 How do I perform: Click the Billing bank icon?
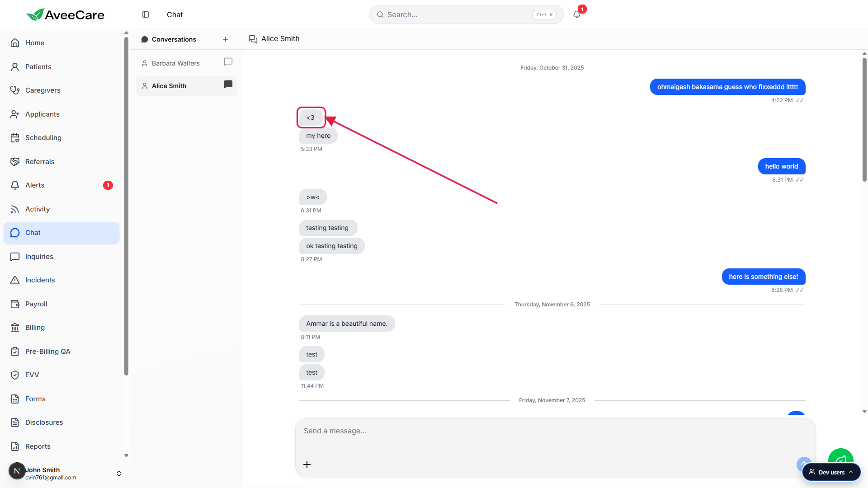click(x=15, y=328)
